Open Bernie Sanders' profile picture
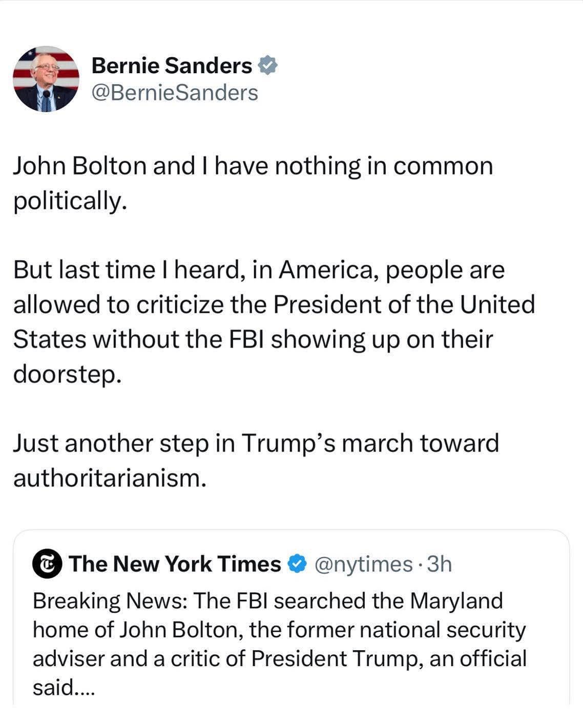Viewport: 583px width, 728px height. (x=46, y=79)
